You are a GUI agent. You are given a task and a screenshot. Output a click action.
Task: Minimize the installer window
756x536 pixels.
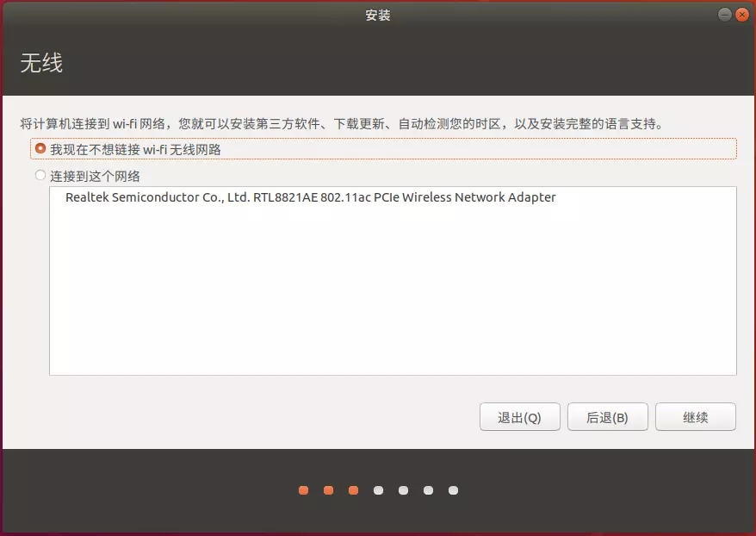coord(725,15)
